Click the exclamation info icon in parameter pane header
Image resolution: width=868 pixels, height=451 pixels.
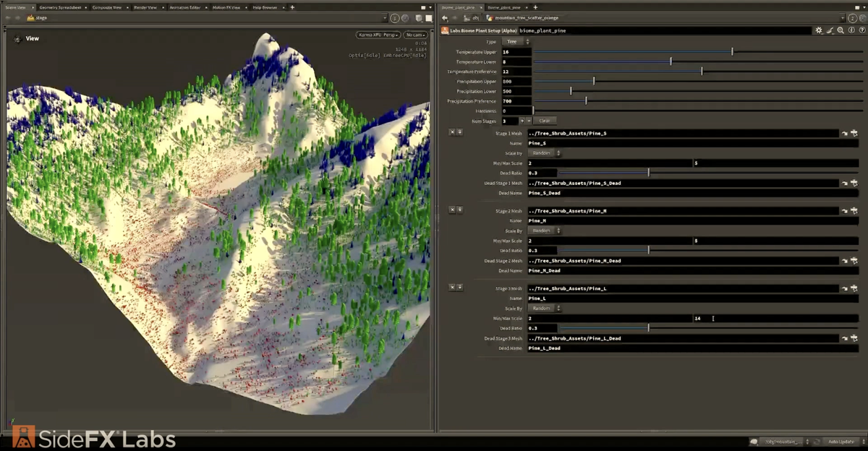[x=851, y=30]
